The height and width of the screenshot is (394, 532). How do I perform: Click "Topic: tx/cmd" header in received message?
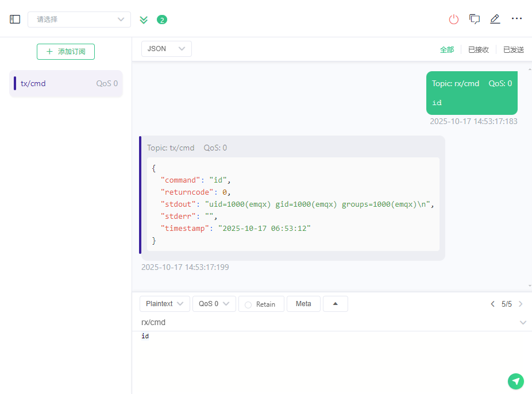pyautogui.click(x=171, y=148)
